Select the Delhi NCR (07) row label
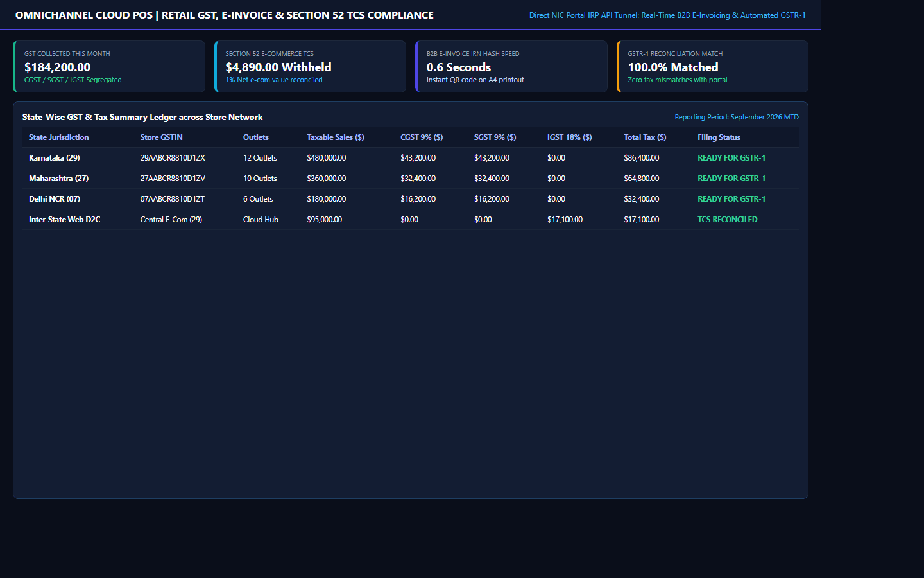The height and width of the screenshot is (578, 924). click(55, 199)
